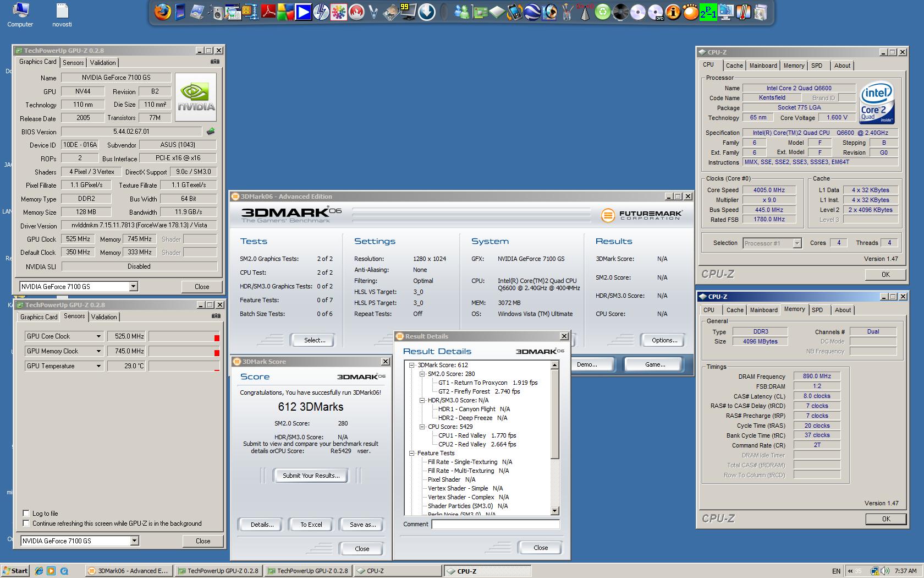Switch to 3DMark06 taskbar button
Screen dimensions: 924x578
(x=129, y=571)
